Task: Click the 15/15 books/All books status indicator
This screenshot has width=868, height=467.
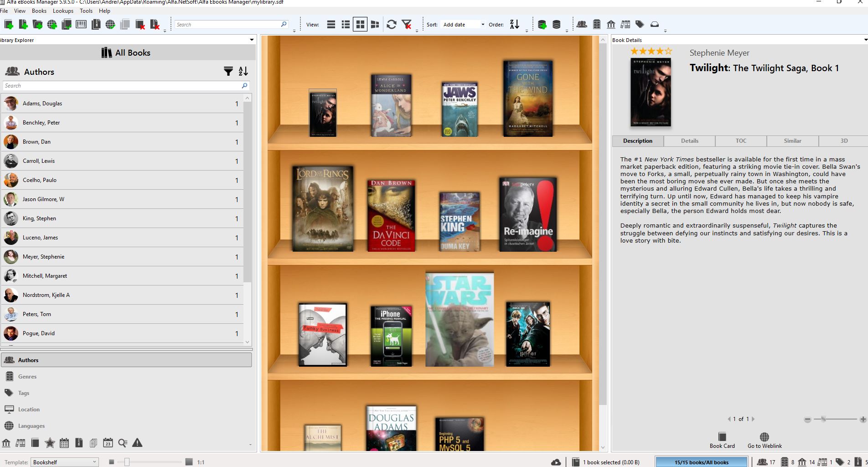Action: (x=702, y=462)
